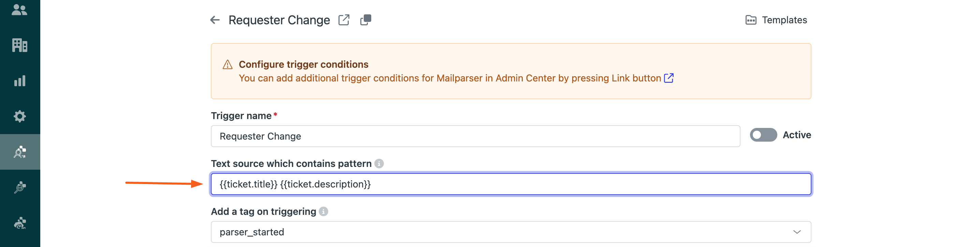Click the warning triangle icon in banner

click(228, 64)
